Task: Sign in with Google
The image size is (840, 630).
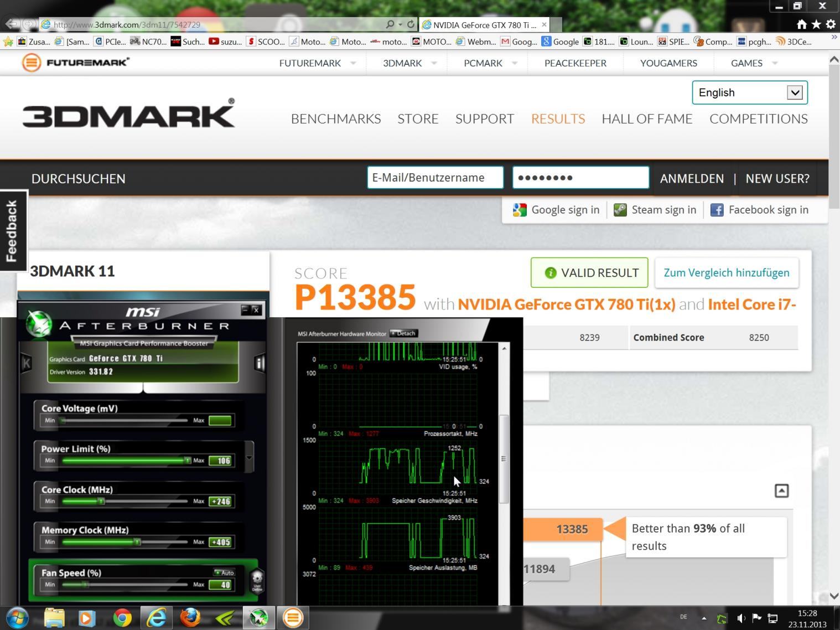Action: 556,210
